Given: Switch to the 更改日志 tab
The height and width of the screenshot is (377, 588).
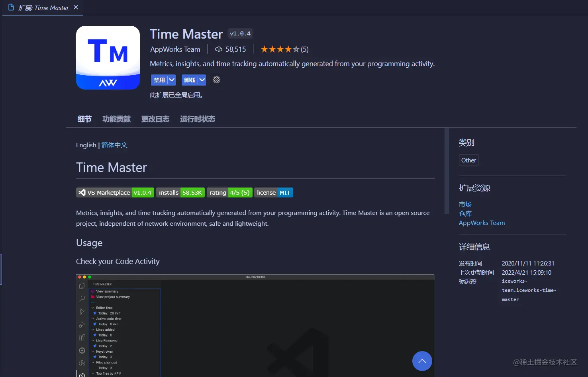Looking at the screenshot, I should (x=155, y=119).
